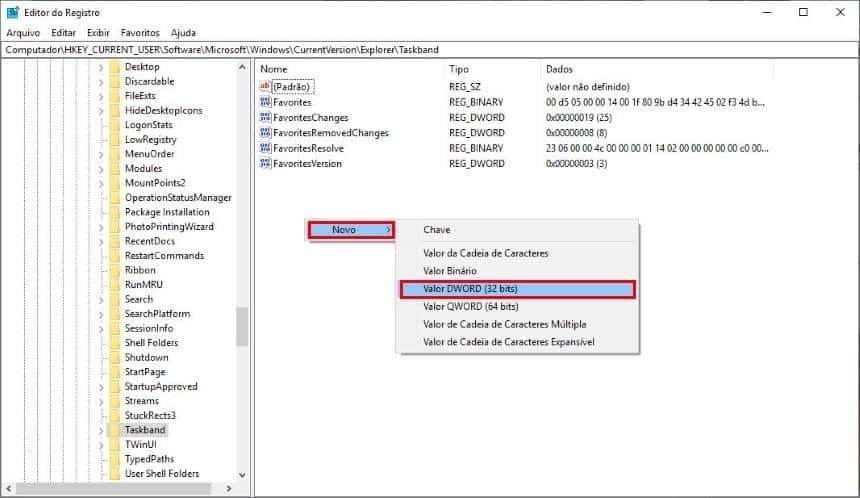Image resolution: width=860 pixels, height=498 pixels.
Task: Click the Taskband folder icon
Action: point(115,430)
